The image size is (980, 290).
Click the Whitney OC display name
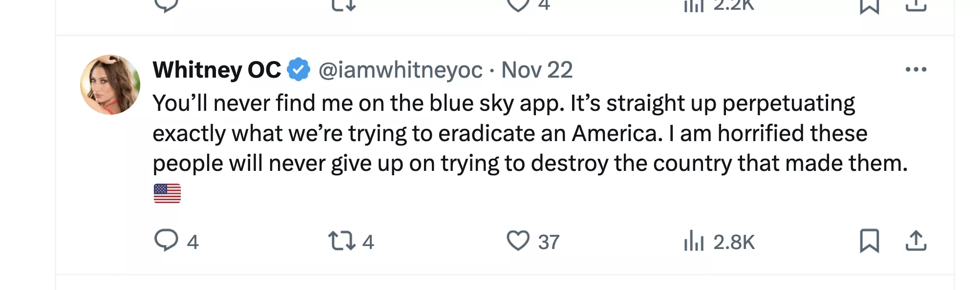216,70
